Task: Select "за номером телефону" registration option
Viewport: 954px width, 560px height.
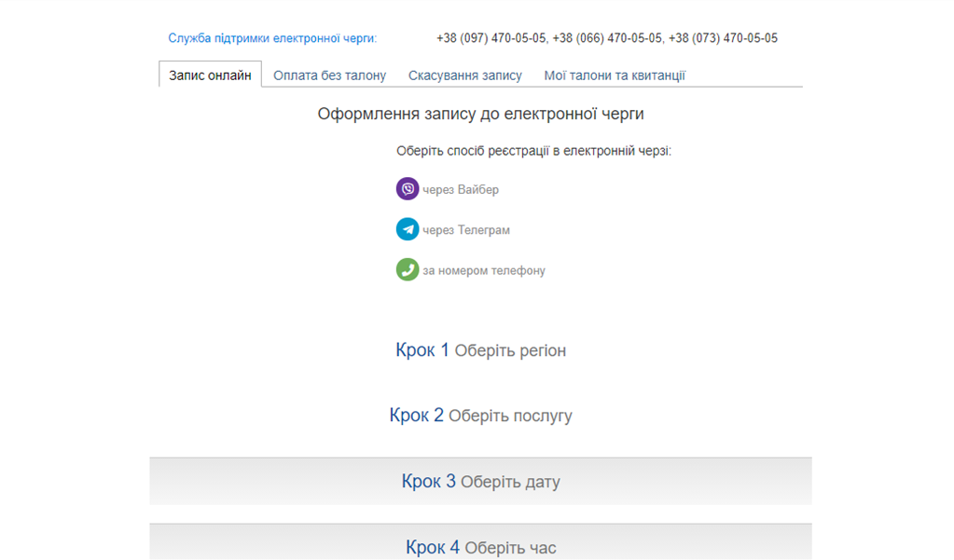Action: coord(483,271)
